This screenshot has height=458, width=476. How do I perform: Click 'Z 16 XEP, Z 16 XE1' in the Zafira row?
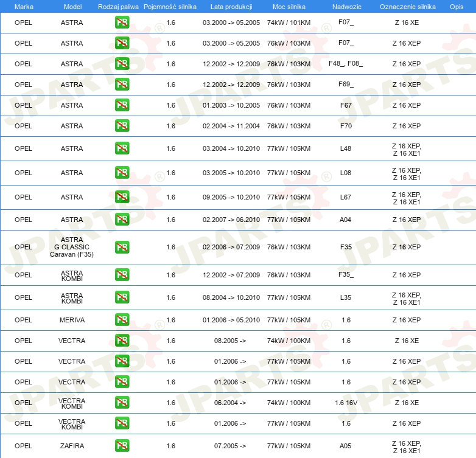click(x=407, y=447)
